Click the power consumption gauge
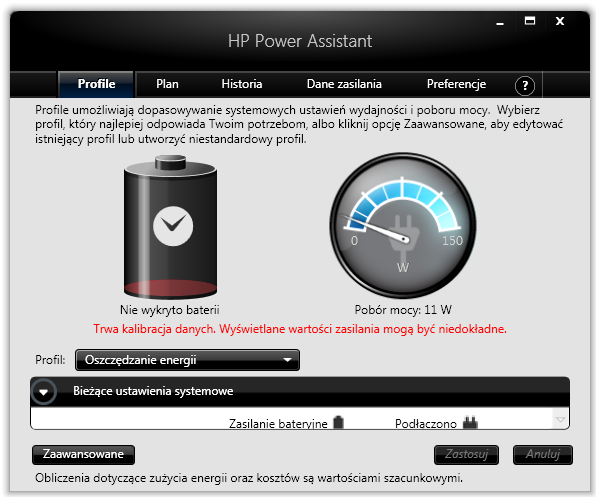The image size is (596, 497). (403, 225)
